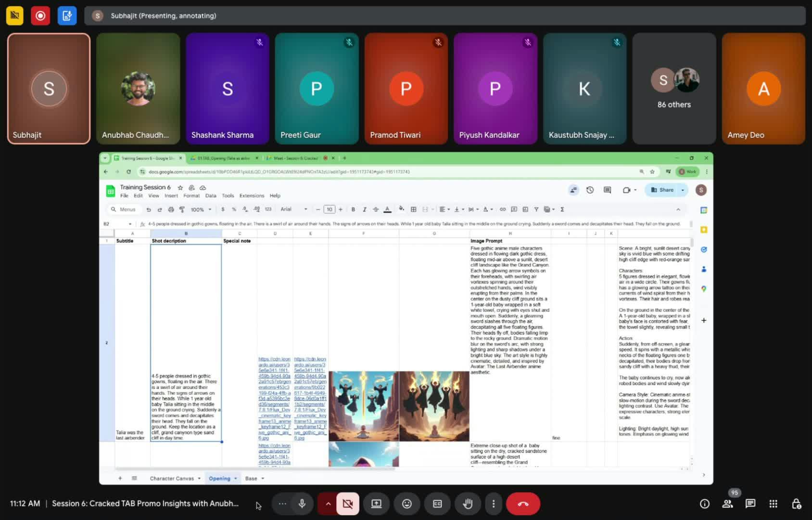This screenshot has width=812, height=520.
Task: Click the red recording indicator icon
Action: tap(40, 16)
